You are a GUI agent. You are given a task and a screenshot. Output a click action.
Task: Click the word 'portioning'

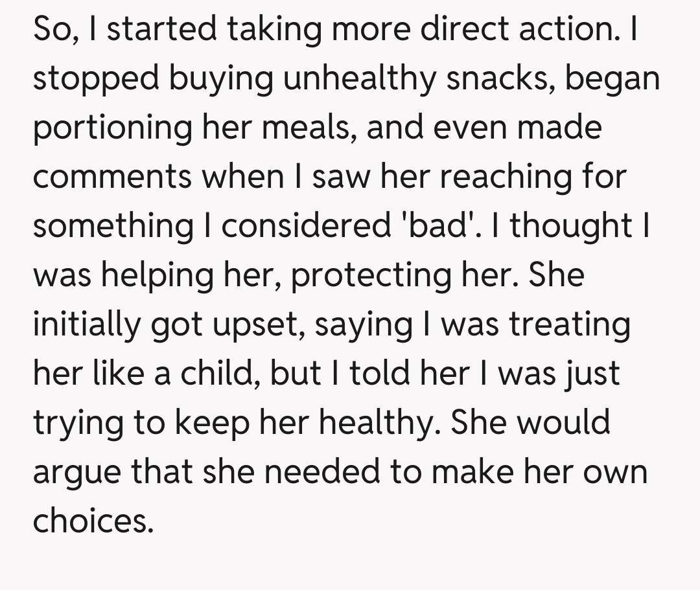(x=112, y=128)
